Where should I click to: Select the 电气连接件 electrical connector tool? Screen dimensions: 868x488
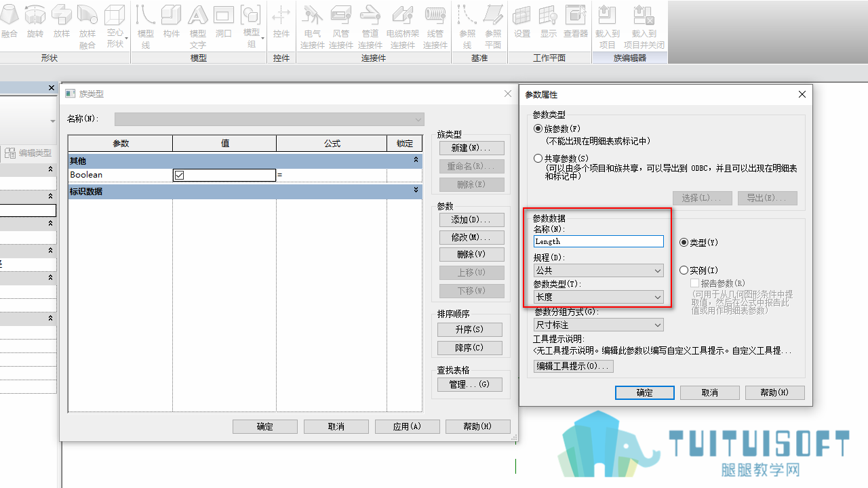coord(313,26)
